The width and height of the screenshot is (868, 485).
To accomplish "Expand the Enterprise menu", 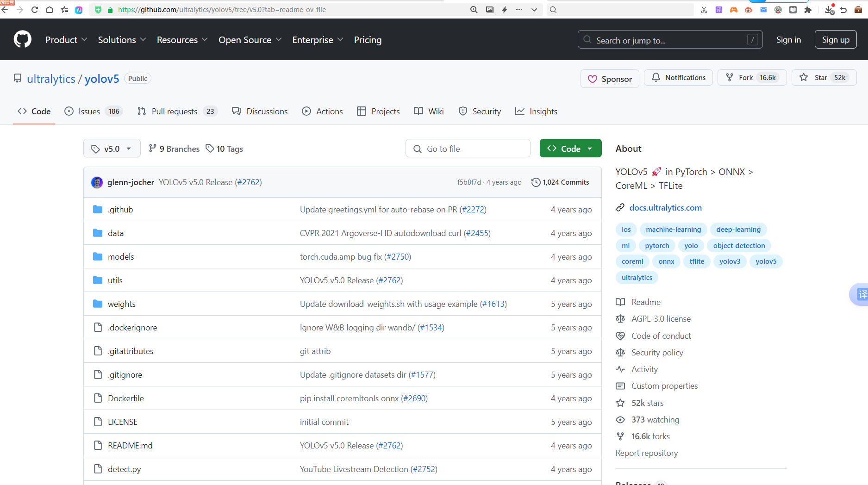I will coord(318,40).
